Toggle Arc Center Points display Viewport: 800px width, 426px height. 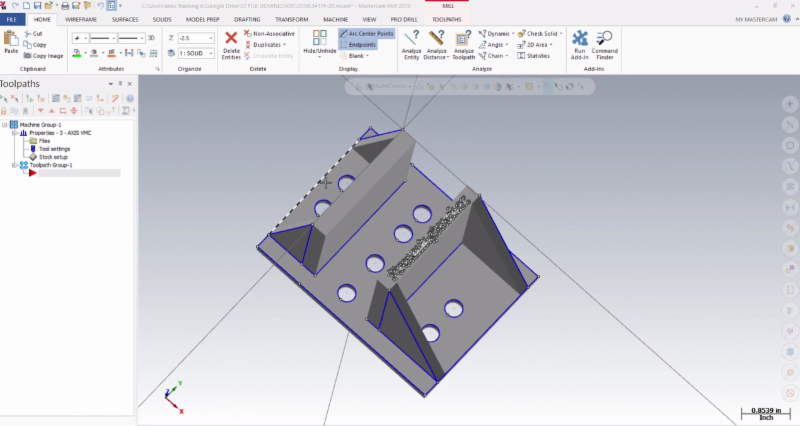(x=366, y=33)
